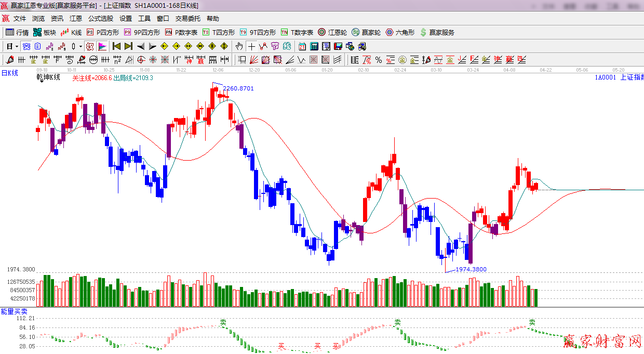This screenshot has width=644, height=354.
Task: Click the floppy disk save icon
Action: (338, 46)
